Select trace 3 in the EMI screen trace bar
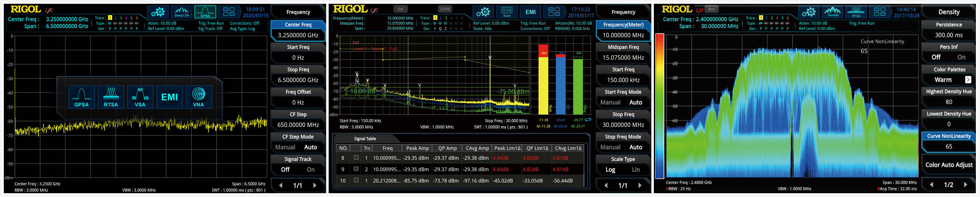The width and height of the screenshot is (980, 197). coord(446,18)
